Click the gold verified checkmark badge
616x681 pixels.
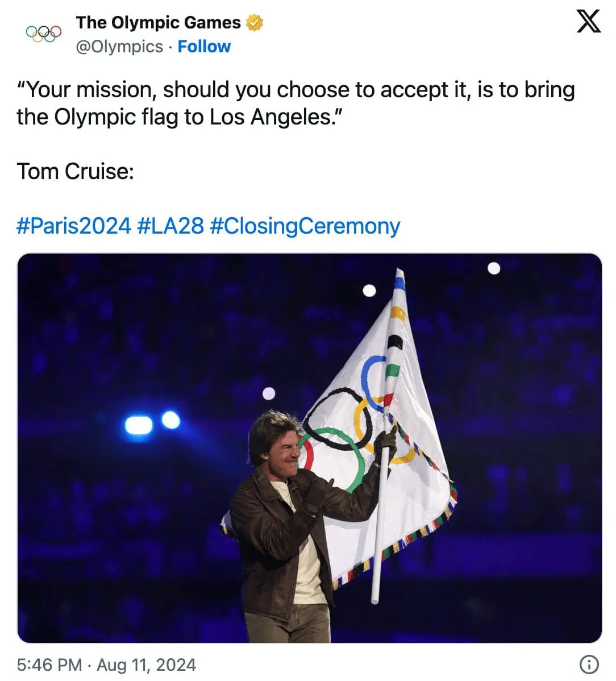point(255,23)
